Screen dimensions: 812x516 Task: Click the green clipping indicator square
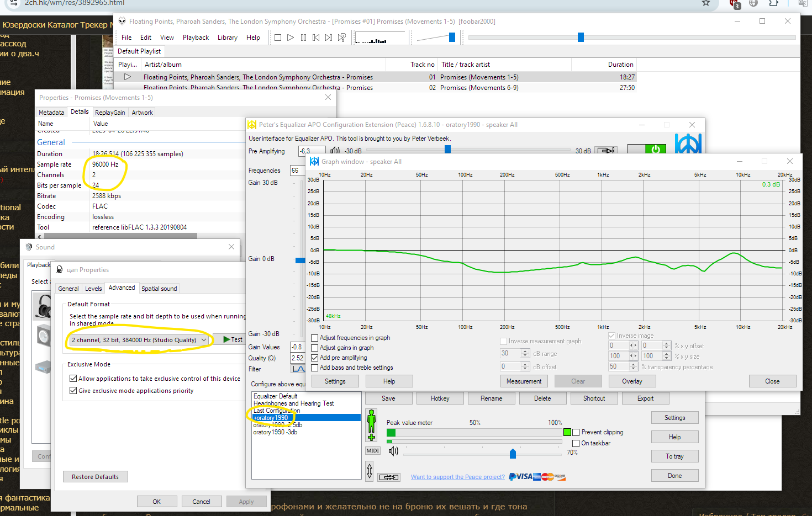[567, 432]
